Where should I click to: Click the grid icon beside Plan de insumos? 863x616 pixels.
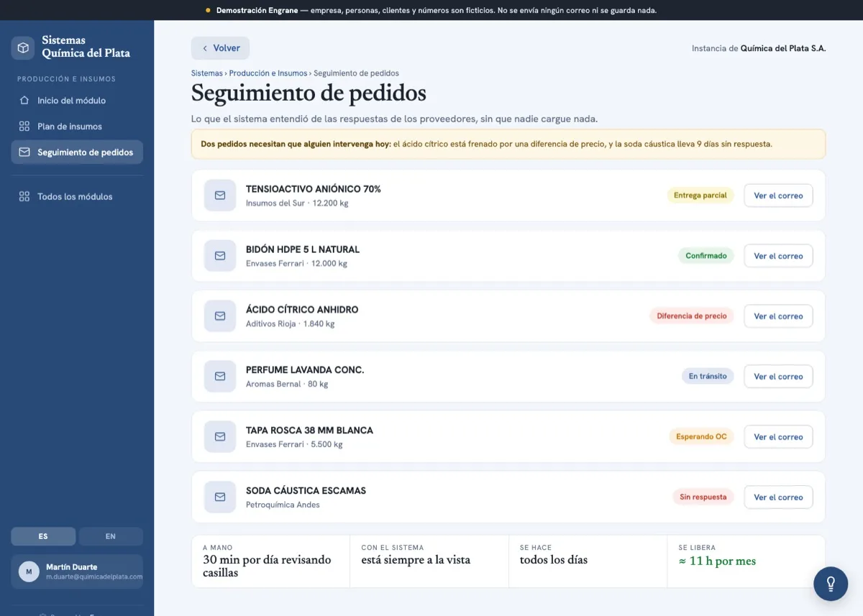point(24,127)
